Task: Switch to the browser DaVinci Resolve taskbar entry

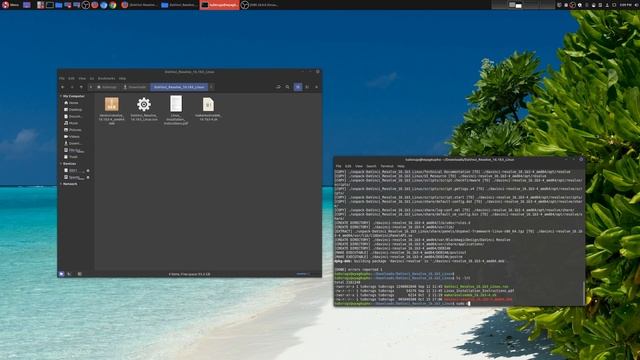Action: click(140, 5)
